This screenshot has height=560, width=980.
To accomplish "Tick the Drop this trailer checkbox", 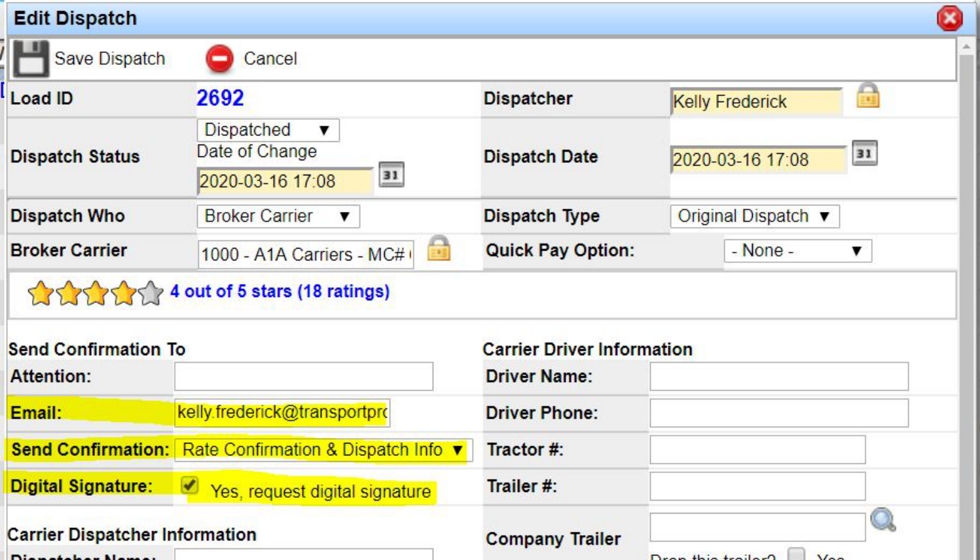I will click(x=797, y=555).
